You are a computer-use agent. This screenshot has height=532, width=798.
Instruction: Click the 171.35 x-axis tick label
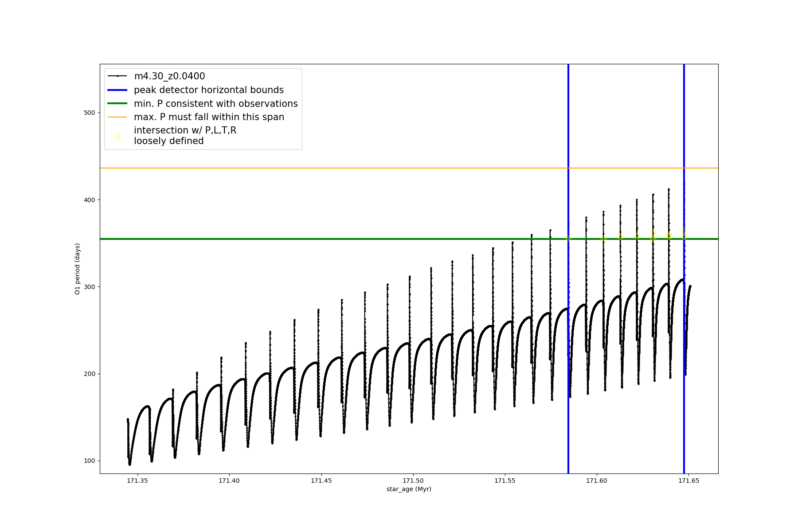137,481
